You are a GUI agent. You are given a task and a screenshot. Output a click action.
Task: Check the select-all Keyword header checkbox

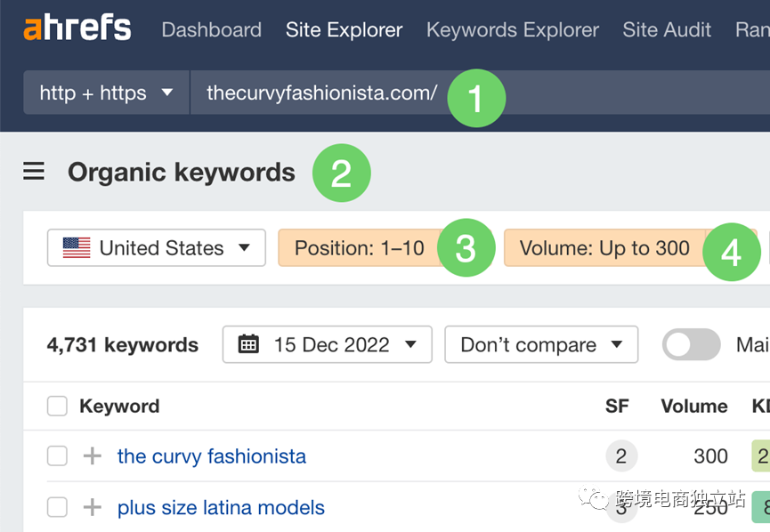57,406
